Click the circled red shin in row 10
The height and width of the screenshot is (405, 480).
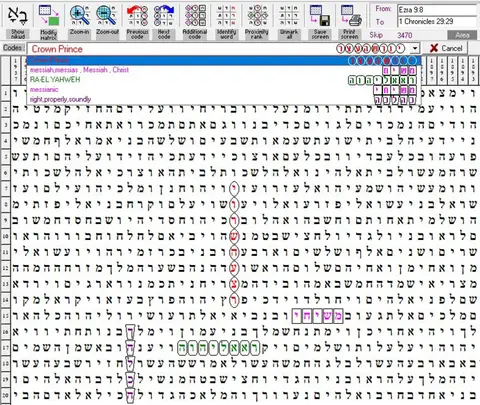234,236
